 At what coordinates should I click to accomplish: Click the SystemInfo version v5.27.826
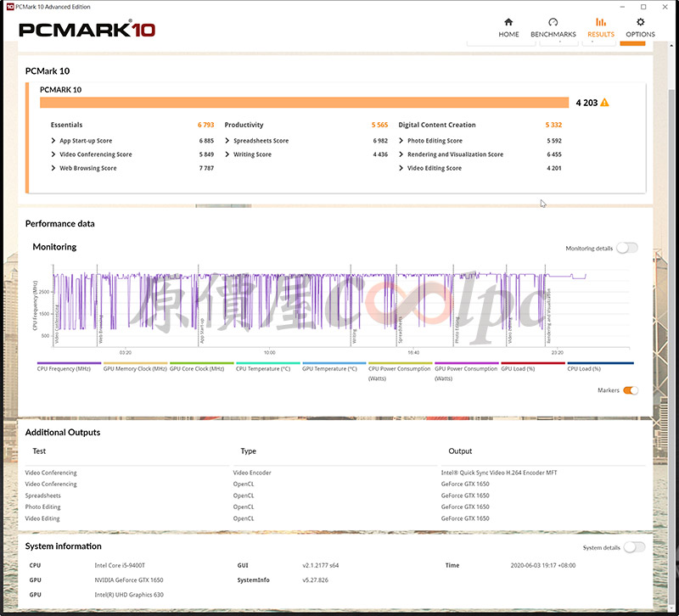click(315, 580)
